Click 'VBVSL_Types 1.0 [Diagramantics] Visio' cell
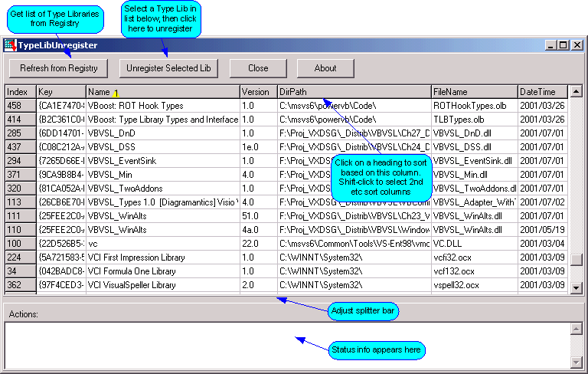 coord(163,202)
